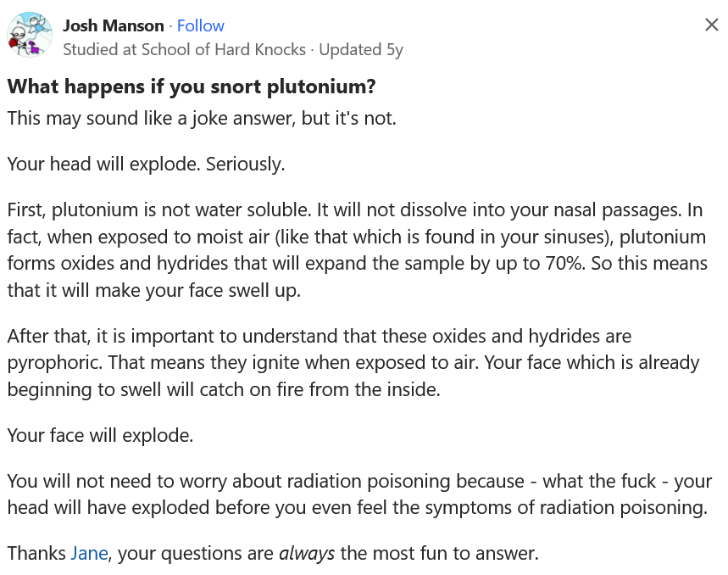The width and height of the screenshot is (728, 575).
Task: Open Josh Manson's profile avatar
Action: pyautogui.click(x=30, y=35)
